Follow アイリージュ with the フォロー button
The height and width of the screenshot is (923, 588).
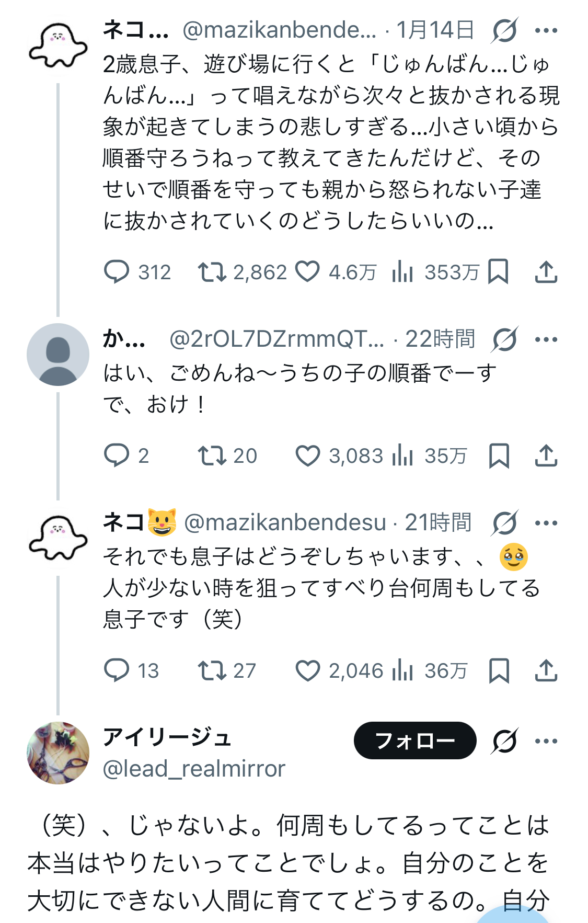click(415, 740)
